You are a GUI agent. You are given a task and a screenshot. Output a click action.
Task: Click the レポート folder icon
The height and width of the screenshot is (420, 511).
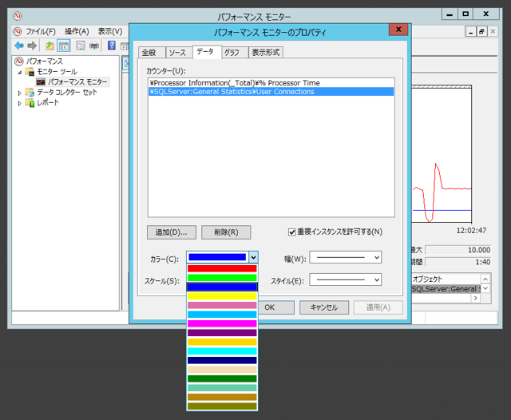pos(30,103)
